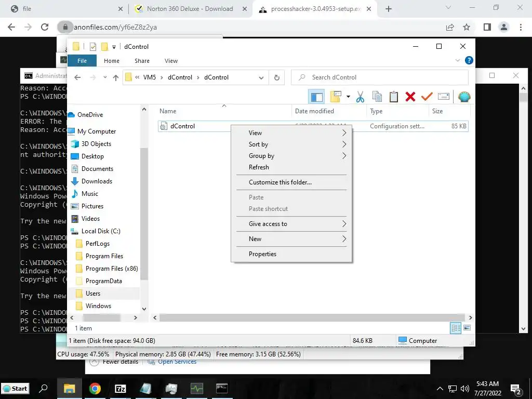
Task: Click the Explorer Back arrow
Action: pyautogui.click(x=77, y=78)
